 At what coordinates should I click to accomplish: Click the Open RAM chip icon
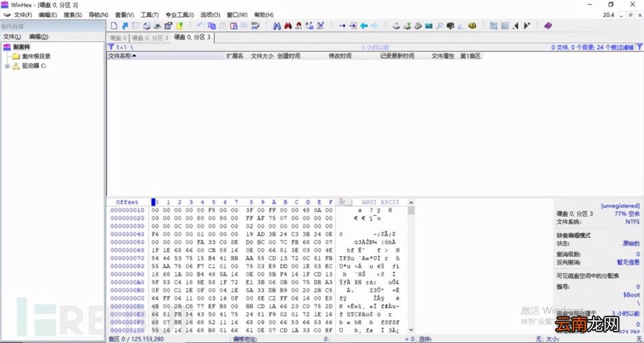(x=429, y=26)
